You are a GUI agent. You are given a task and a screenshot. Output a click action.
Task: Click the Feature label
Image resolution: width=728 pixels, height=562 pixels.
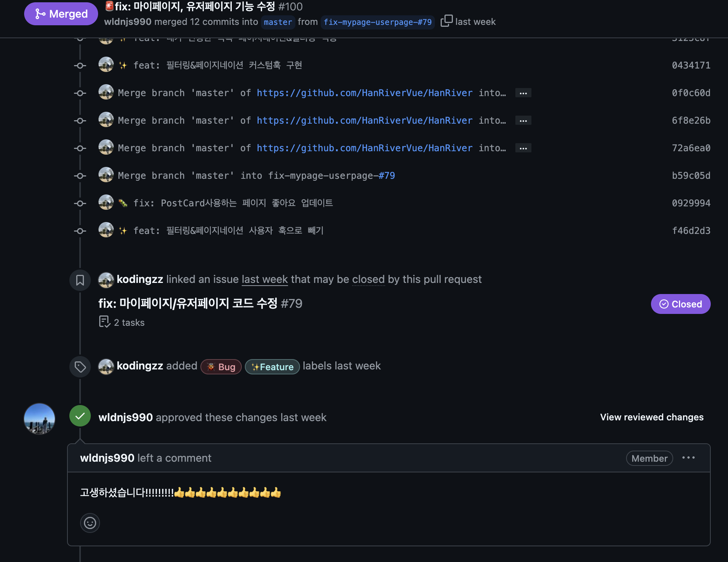(272, 367)
